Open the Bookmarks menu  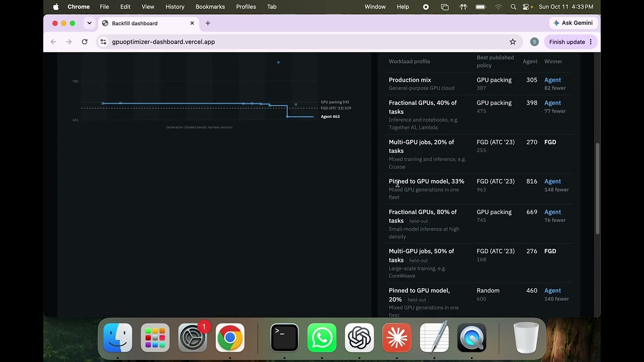coord(210,7)
